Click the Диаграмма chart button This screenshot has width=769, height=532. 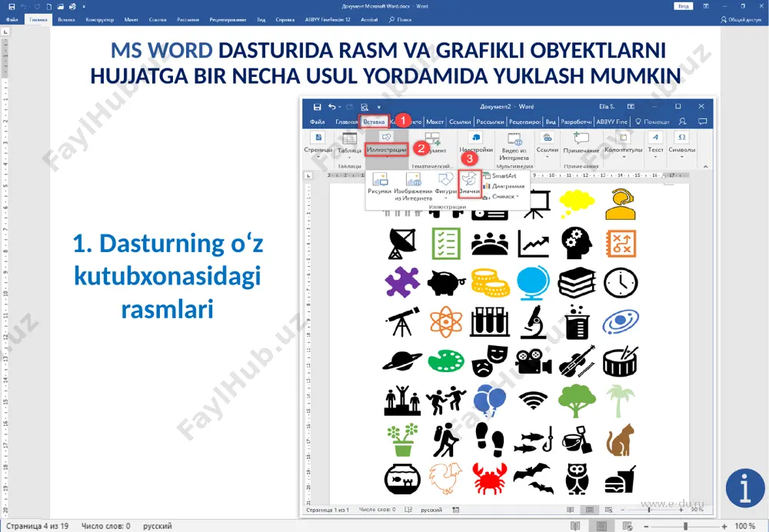[x=504, y=186]
